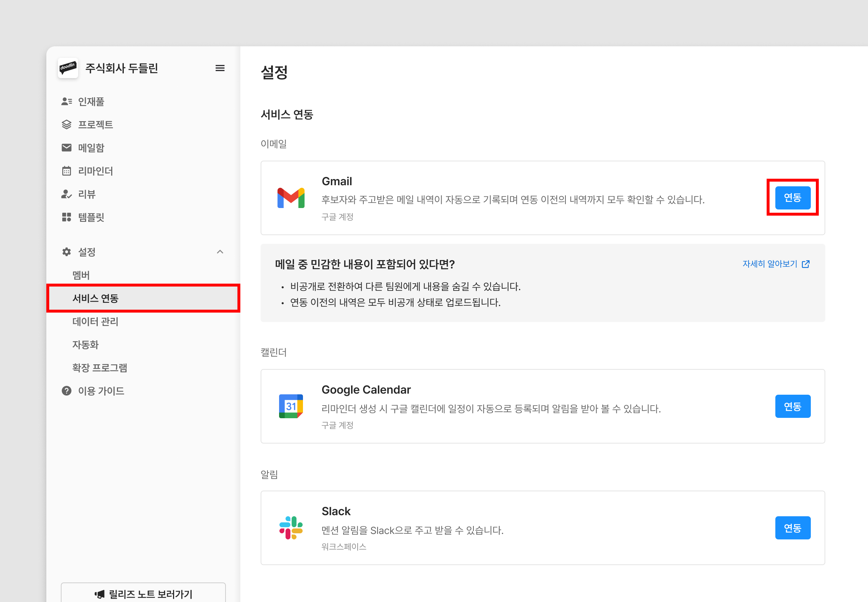
Task: Click 릴리즈 노트 보러가기 button
Action: (x=143, y=594)
